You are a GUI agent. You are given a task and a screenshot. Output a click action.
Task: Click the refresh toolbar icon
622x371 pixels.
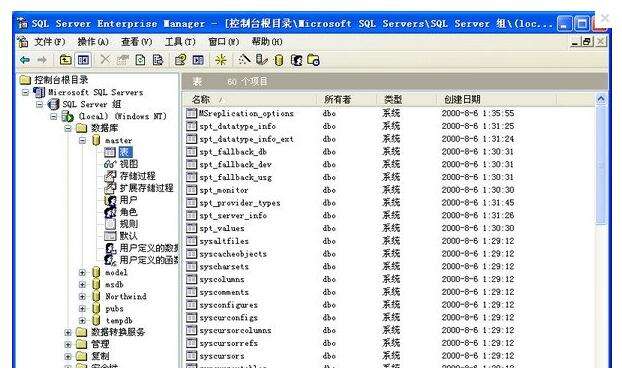click(x=140, y=60)
